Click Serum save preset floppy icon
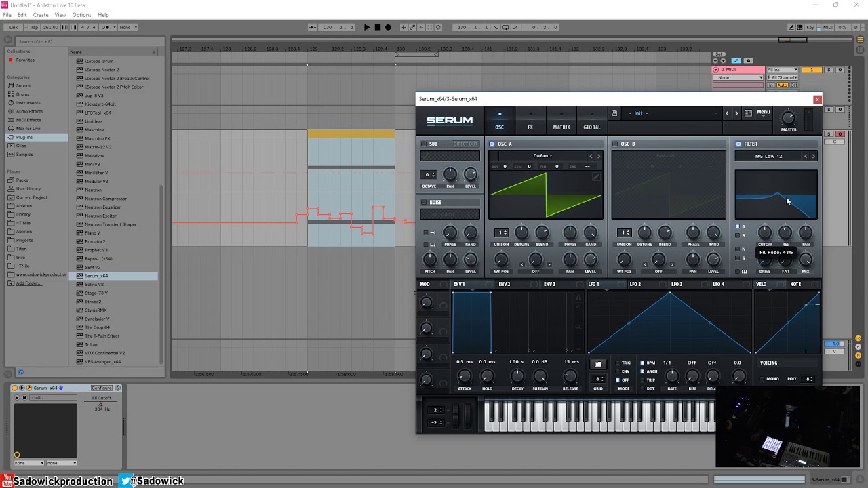868x488 pixels. (x=614, y=113)
